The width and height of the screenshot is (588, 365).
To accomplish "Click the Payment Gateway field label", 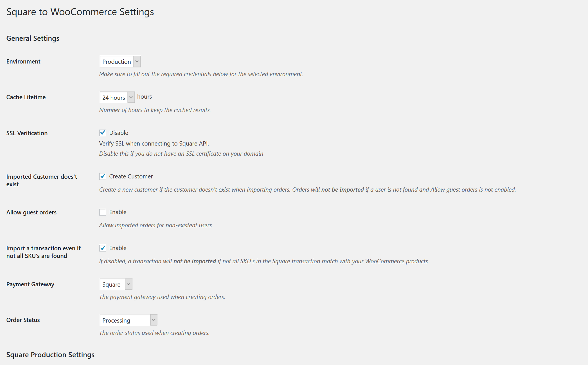I will coord(30,284).
